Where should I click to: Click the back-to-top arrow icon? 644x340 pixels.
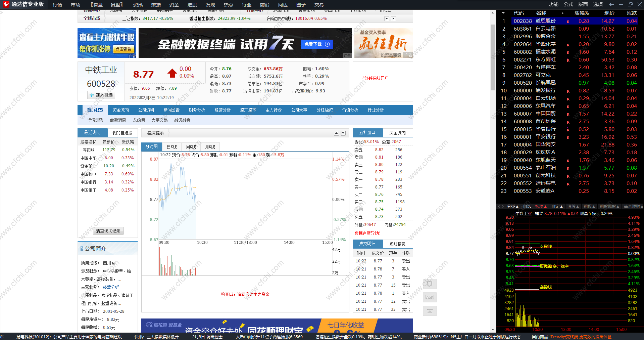point(430,311)
